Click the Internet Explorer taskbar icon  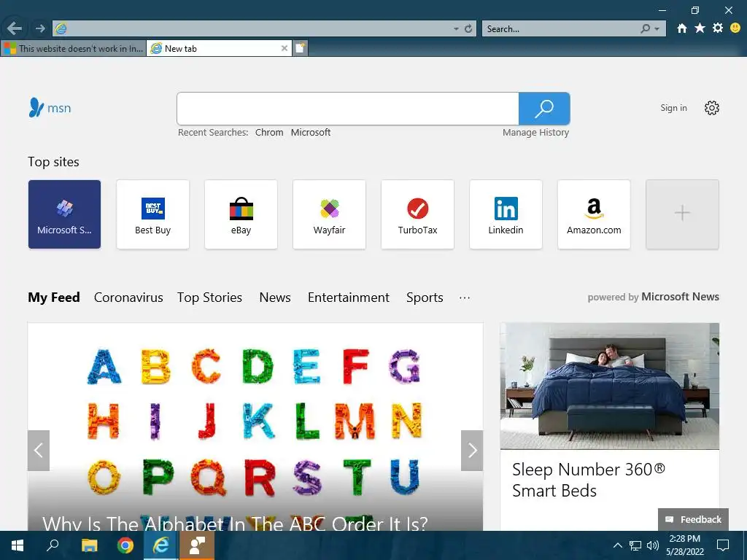point(161,545)
